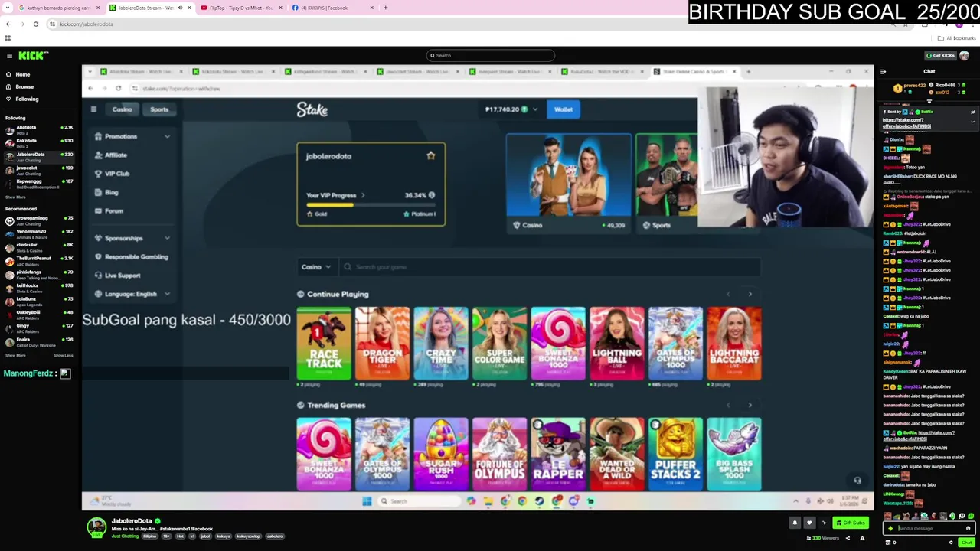The height and width of the screenshot is (551, 980).
Task: Click Show Less under Recommended
Action: (64, 355)
